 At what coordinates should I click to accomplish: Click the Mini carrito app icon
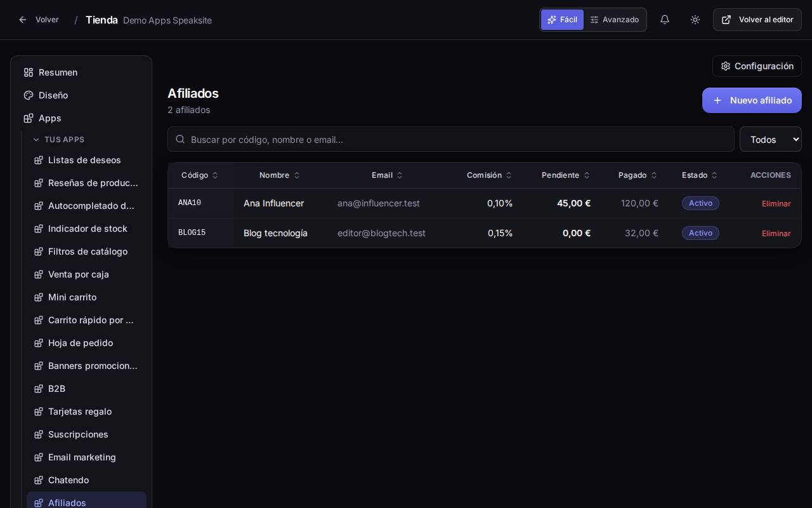pos(38,297)
